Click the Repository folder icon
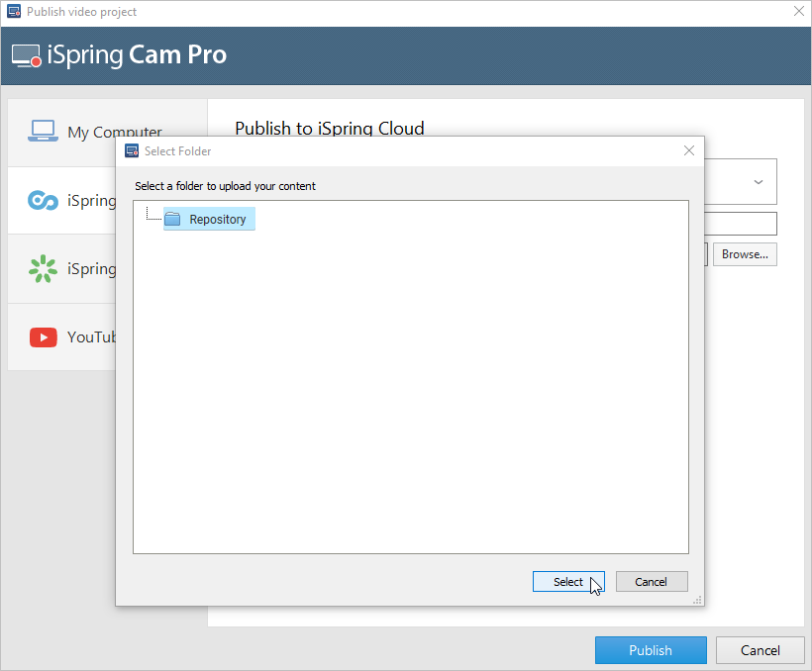Image resolution: width=812 pixels, height=671 pixels. click(172, 219)
